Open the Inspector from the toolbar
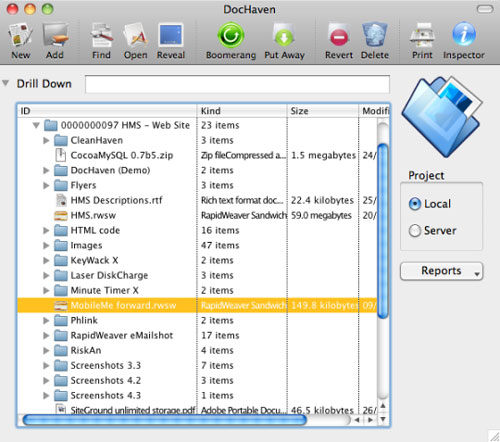500x442 pixels. coord(464,34)
